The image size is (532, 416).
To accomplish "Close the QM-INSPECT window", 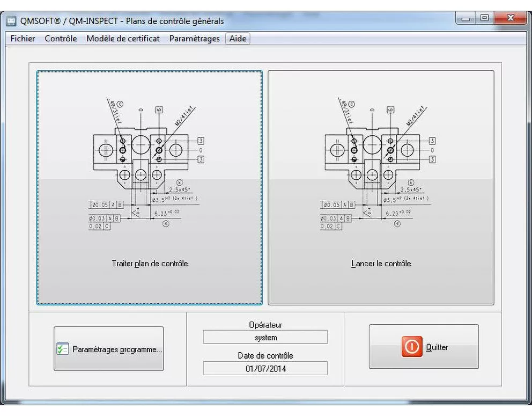I will click(511, 18).
